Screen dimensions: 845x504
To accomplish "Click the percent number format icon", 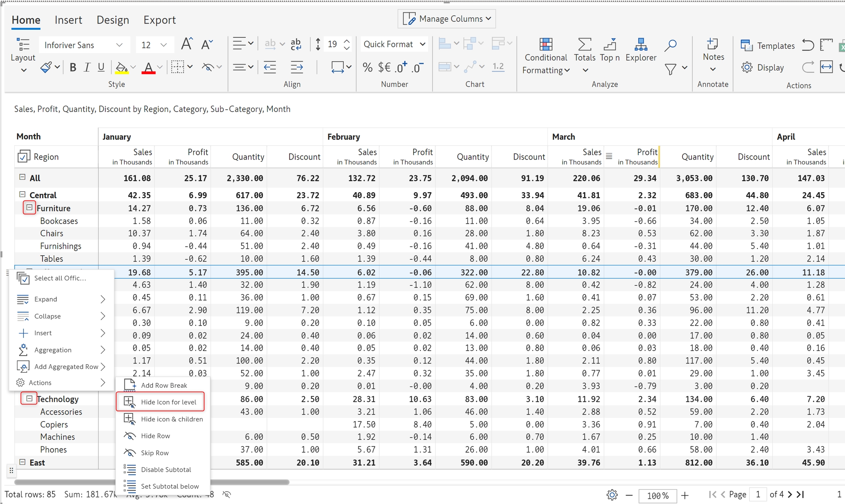I will [367, 67].
